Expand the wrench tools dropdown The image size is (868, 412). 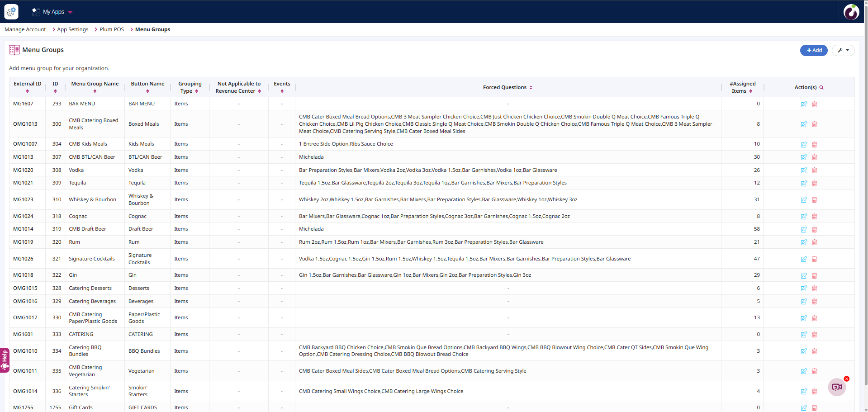[x=843, y=50]
